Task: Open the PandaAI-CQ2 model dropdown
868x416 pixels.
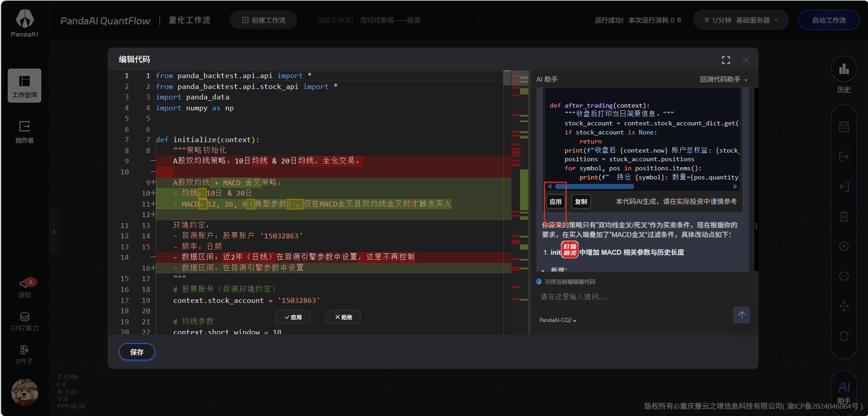Action: coord(558,320)
